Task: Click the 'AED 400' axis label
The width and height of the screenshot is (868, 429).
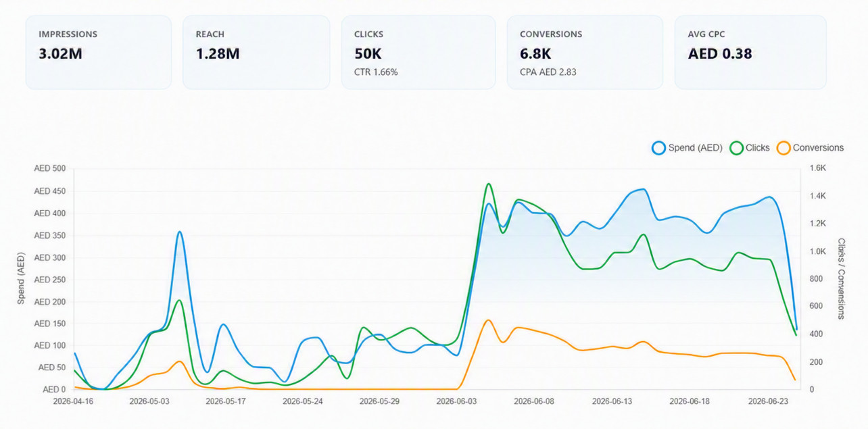Action: point(50,213)
